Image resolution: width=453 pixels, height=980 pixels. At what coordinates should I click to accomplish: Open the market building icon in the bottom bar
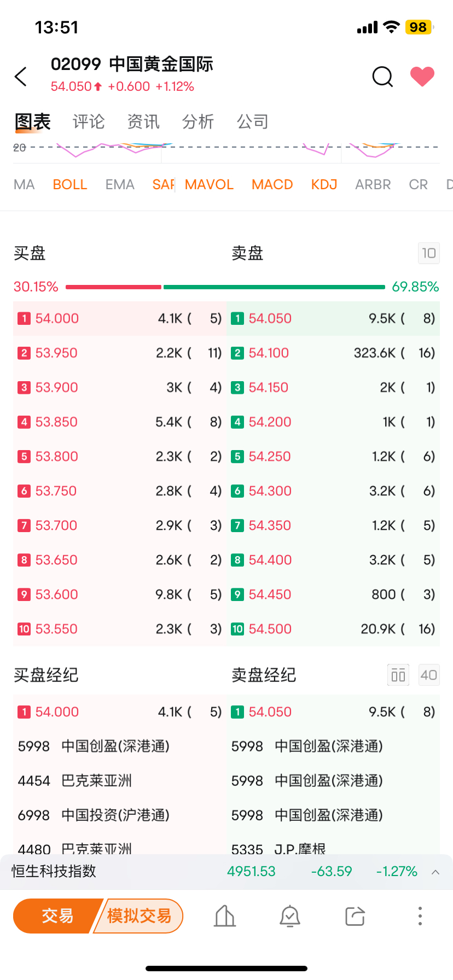coord(225,916)
